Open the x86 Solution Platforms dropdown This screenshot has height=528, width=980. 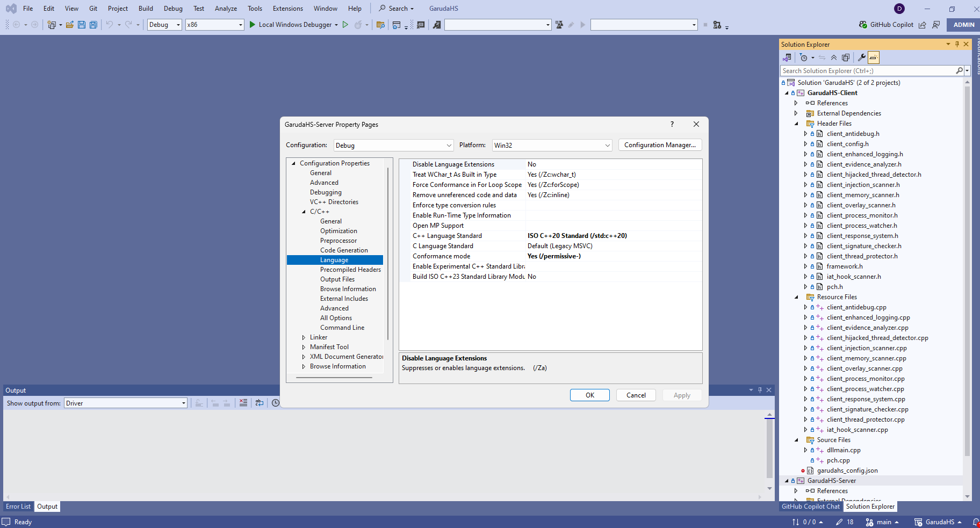[215, 25]
